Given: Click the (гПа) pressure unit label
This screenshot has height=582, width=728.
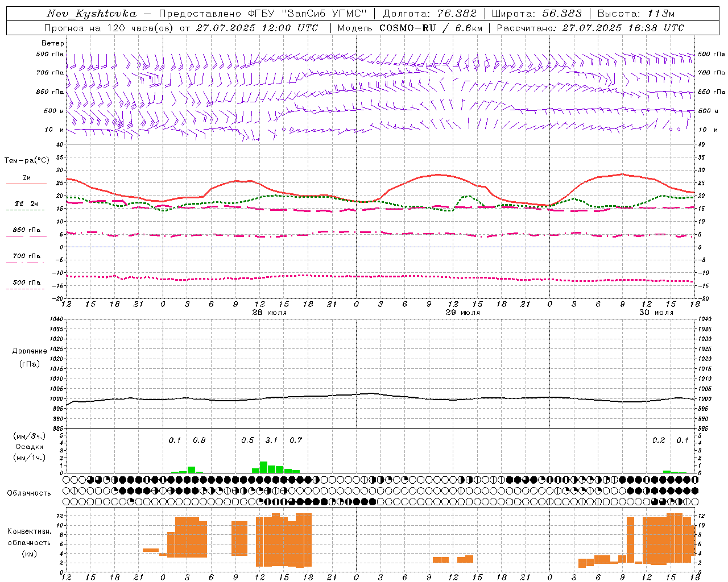Looking at the screenshot, I should point(30,364).
